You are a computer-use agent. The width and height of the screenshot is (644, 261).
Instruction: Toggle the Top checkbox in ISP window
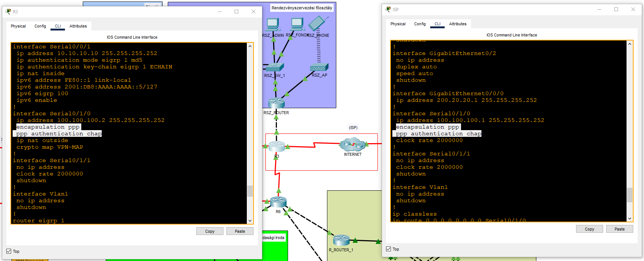(x=389, y=249)
